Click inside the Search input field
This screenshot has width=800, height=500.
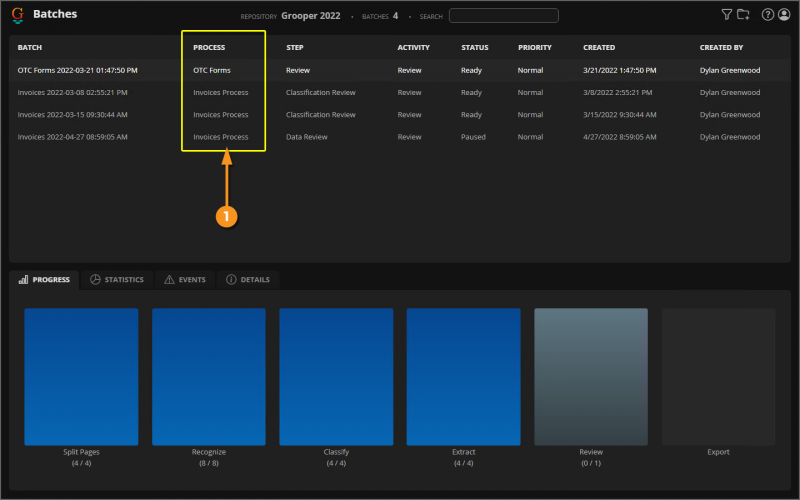(x=503, y=16)
